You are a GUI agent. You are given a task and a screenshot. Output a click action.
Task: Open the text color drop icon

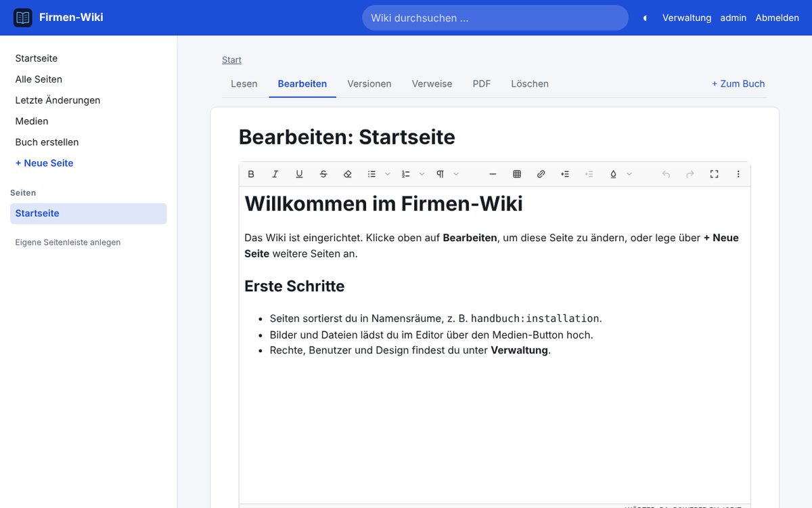613,174
